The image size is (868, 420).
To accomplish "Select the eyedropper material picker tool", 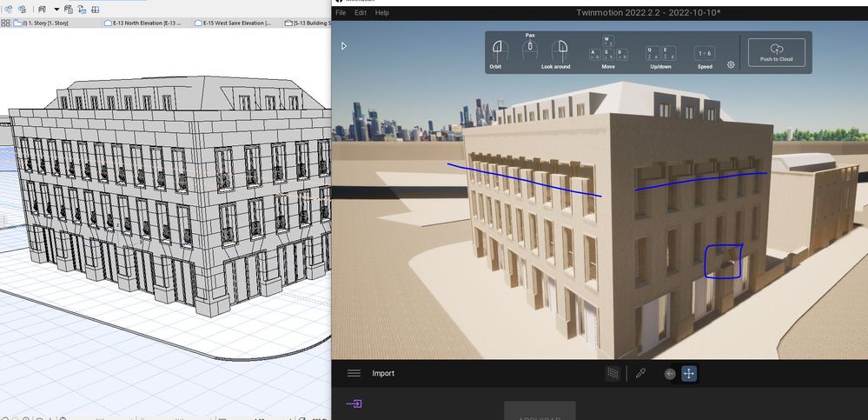I will 640,373.
